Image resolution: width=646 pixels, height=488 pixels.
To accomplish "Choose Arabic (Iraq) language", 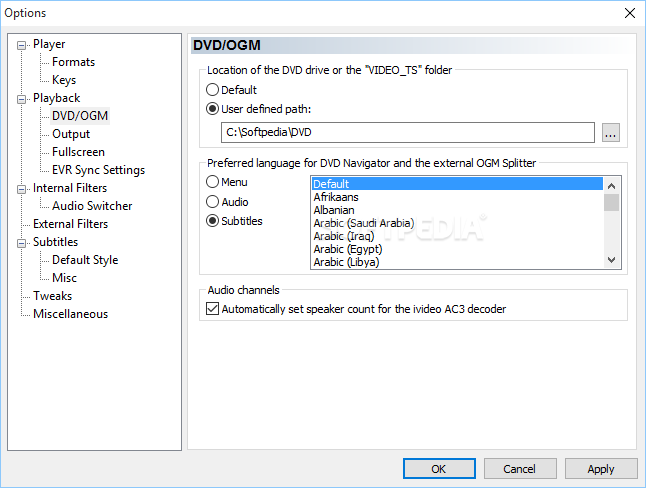I will (457, 236).
